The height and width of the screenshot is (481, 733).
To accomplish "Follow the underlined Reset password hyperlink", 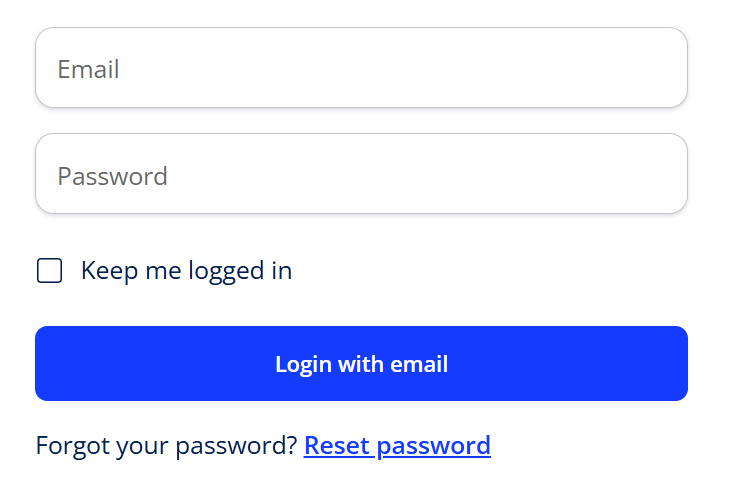I will click(x=397, y=445).
